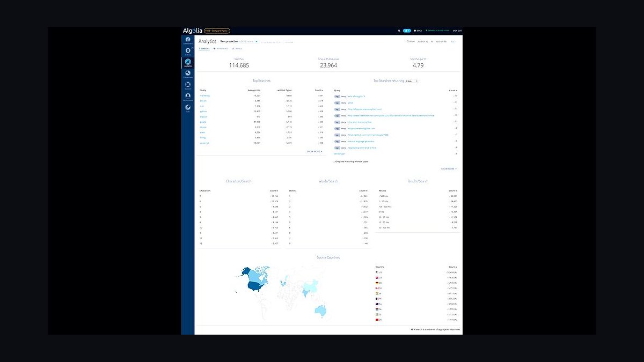Open the google query link

coord(203,122)
